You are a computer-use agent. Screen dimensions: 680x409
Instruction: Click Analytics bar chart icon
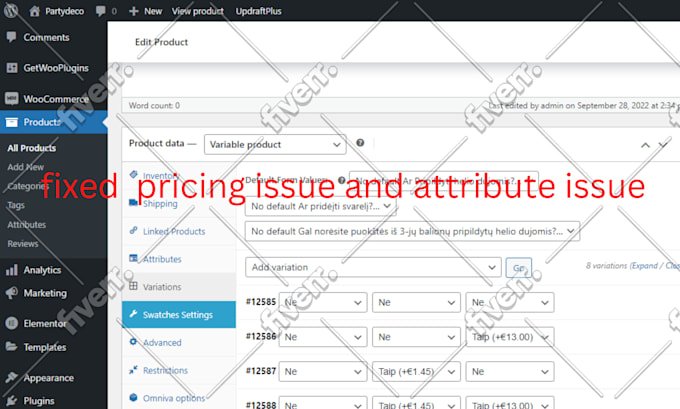(x=12, y=270)
